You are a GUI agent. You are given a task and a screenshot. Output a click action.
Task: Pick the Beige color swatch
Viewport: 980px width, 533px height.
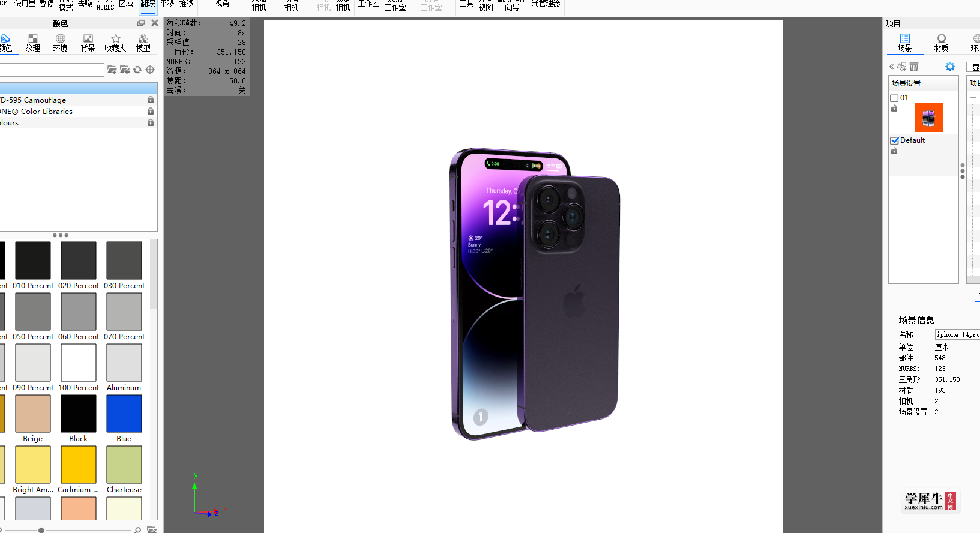[x=33, y=414]
